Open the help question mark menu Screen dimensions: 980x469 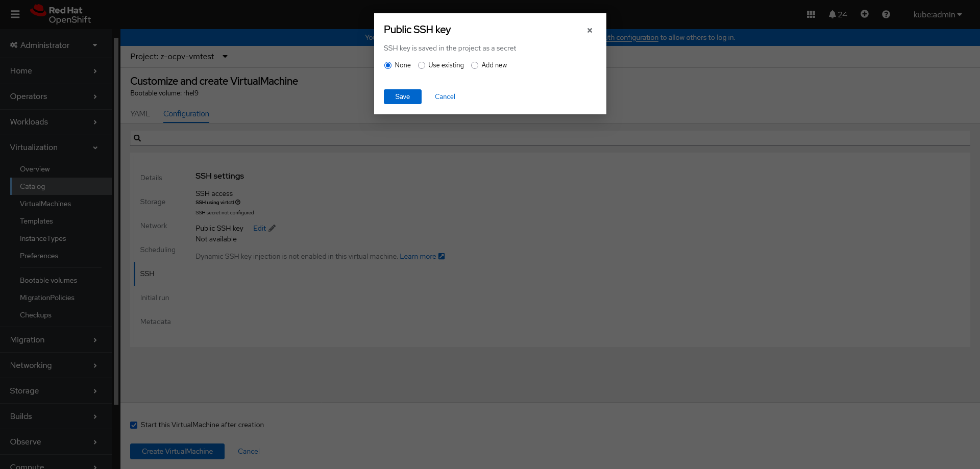[x=886, y=14]
